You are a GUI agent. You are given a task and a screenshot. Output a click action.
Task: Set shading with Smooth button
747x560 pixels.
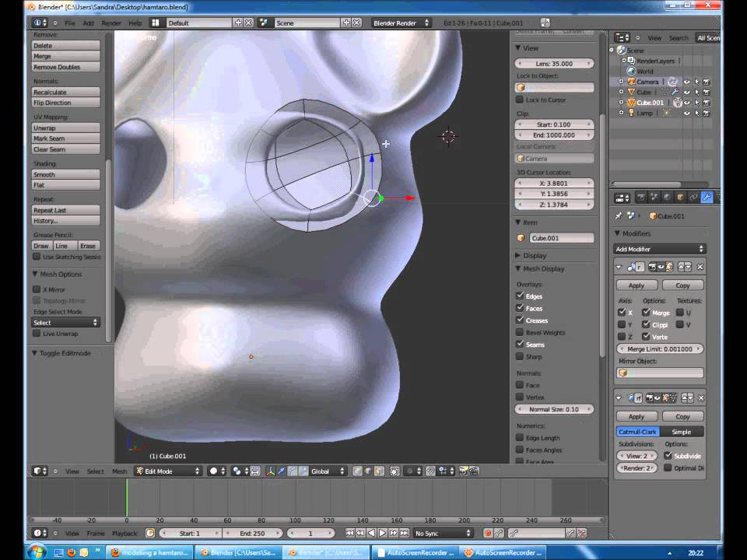pyautogui.click(x=65, y=174)
